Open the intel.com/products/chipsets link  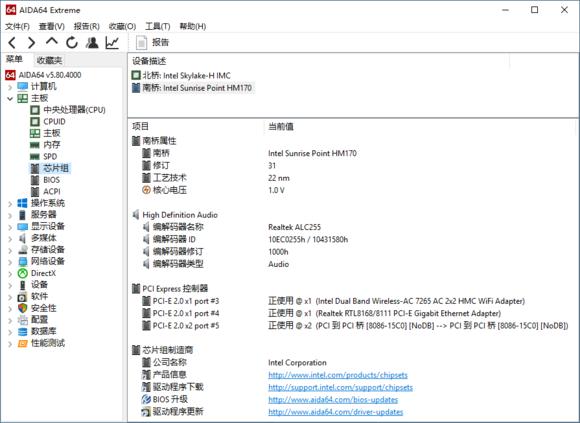click(x=338, y=375)
